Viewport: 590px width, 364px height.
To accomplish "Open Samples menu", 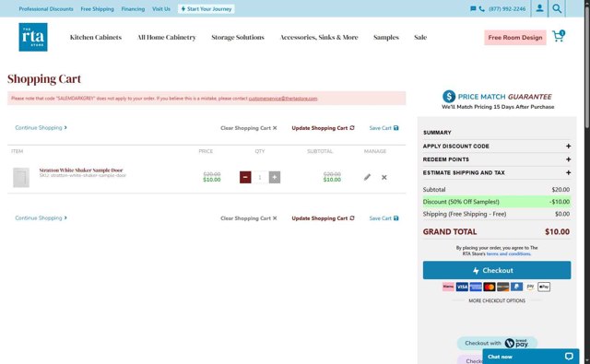I will [386, 37].
